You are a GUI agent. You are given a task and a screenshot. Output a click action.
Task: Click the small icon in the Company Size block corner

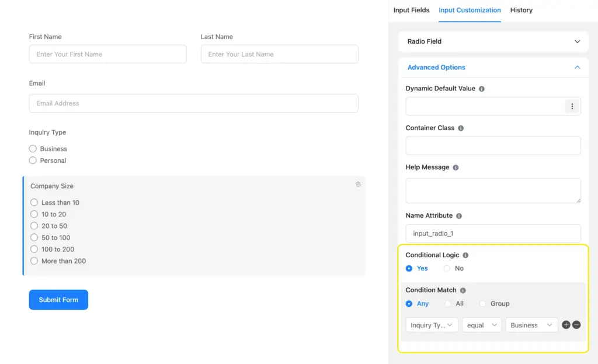tap(358, 184)
